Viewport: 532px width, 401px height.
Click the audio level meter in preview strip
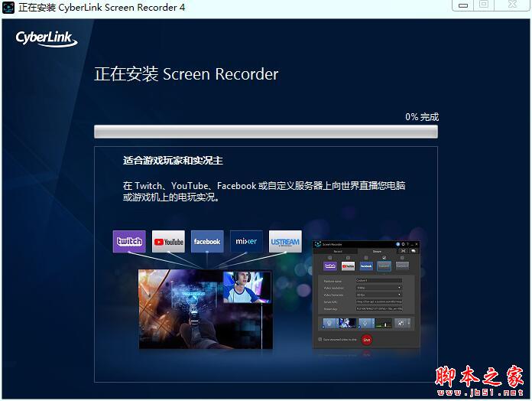click(x=384, y=323)
